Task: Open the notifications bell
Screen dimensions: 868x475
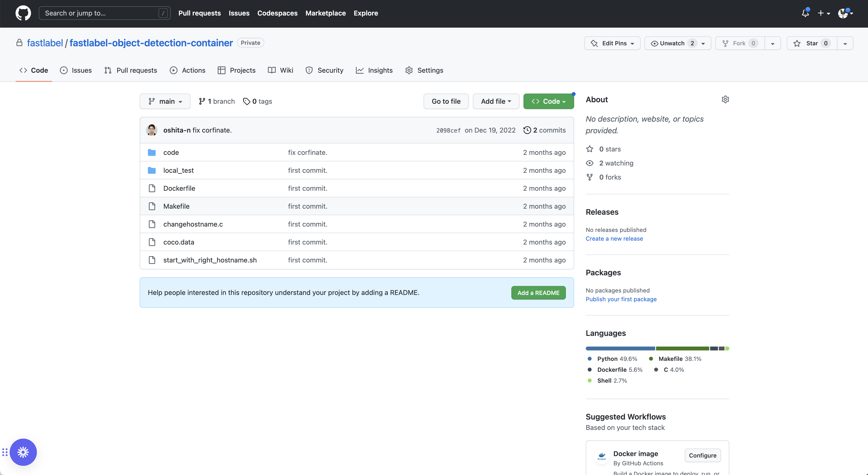Action: pyautogui.click(x=805, y=13)
